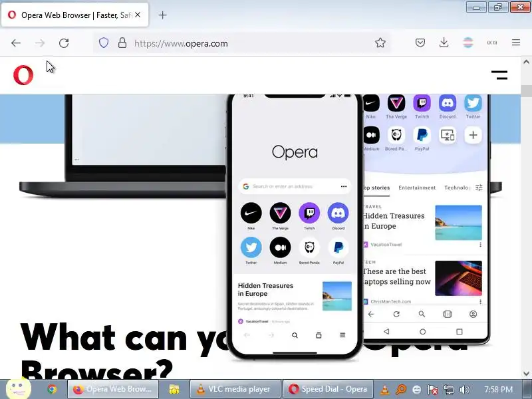Open the file explorer taskbar icon
Screen dimensions: 532x399
pos(174,389)
